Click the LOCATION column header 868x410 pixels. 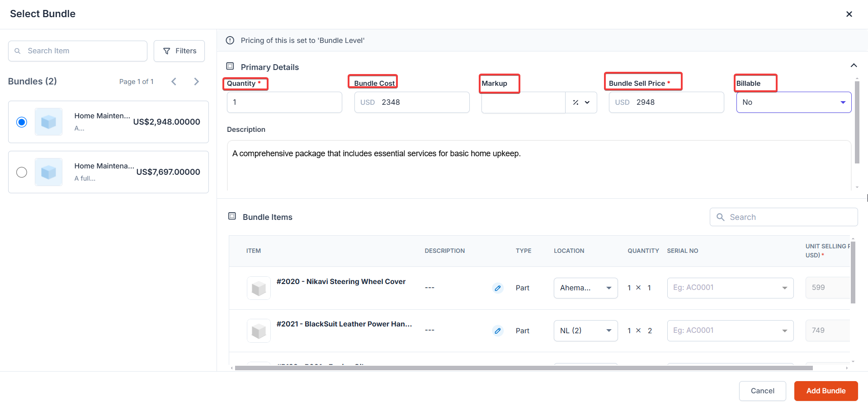(569, 251)
